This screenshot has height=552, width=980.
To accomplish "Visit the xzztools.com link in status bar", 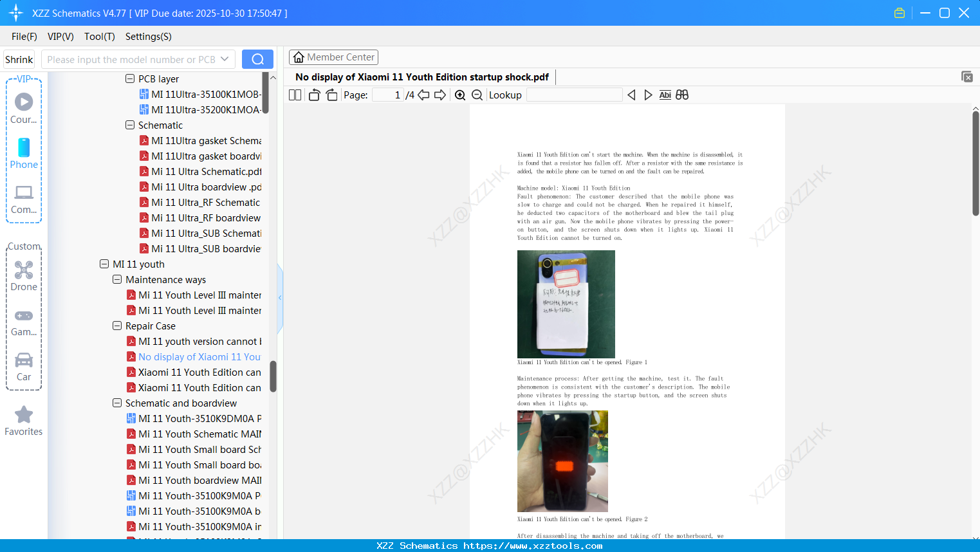I will click(533, 546).
